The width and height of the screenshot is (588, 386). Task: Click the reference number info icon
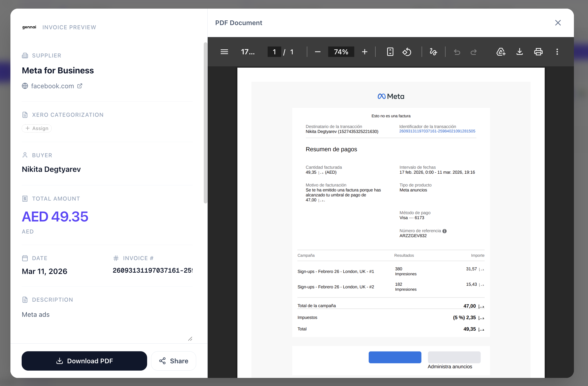pyautogui.click(x=445, y=231)
